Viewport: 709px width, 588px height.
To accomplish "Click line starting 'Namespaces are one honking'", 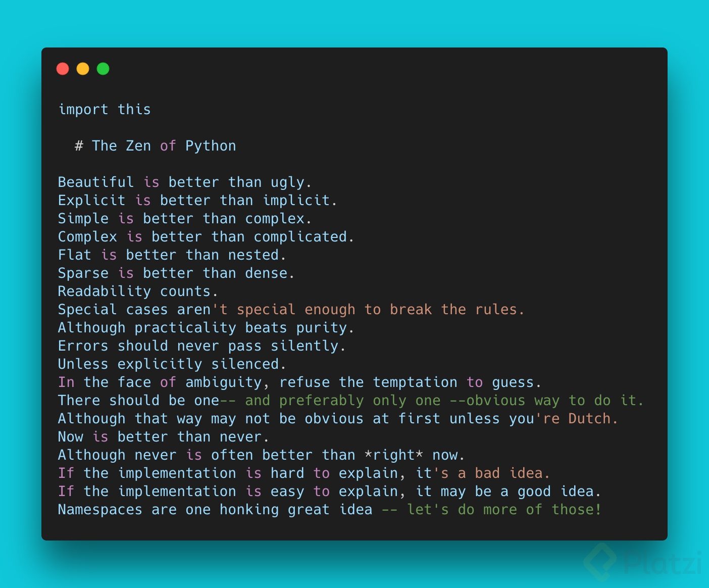I will [x=330, y=510].
